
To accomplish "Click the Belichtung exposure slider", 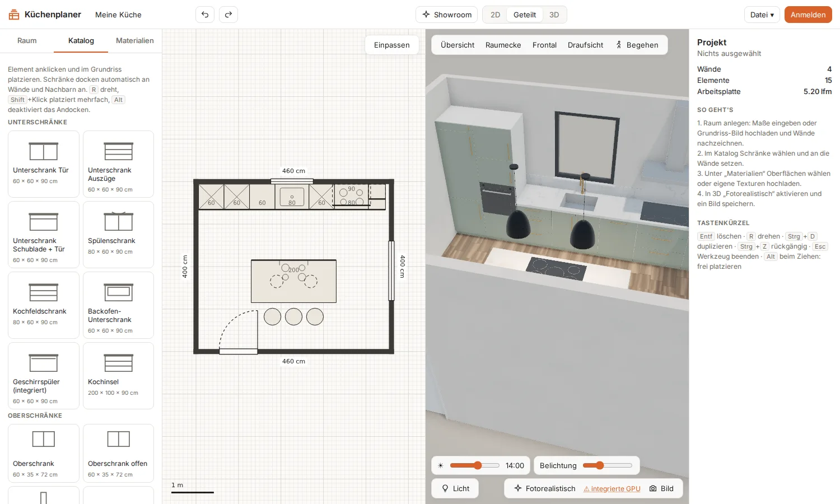I will click(x=608, y=465).
